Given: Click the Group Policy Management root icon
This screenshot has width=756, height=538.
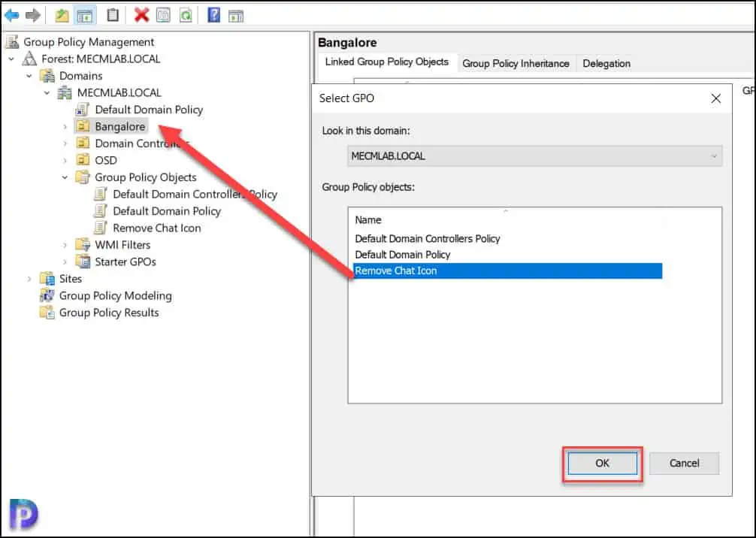Looking at the screenshot, I should point(13,42).
